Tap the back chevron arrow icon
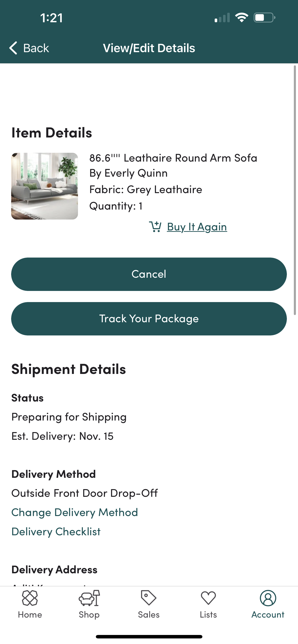Viewport: 298px width, 644px height. pos(13,48)
